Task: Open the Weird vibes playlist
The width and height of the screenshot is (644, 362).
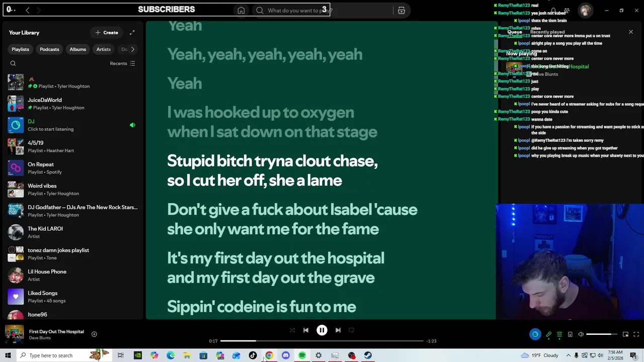Action: coord(73,190)
